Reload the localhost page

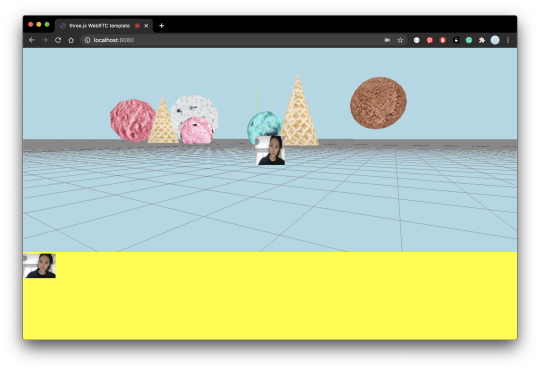(58, 40)
